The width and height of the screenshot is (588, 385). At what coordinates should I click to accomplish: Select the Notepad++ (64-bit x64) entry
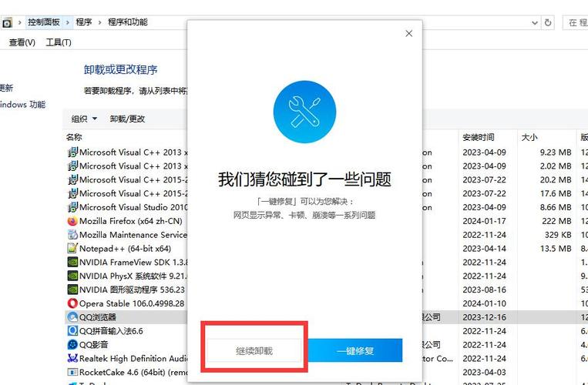click(x=126, y=248)
